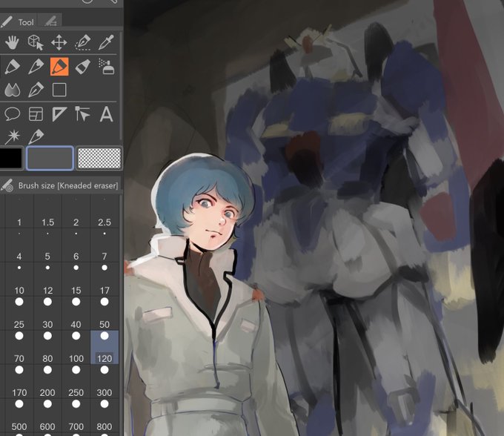Choose the transparent checkered color swatch

pos(99,158)
